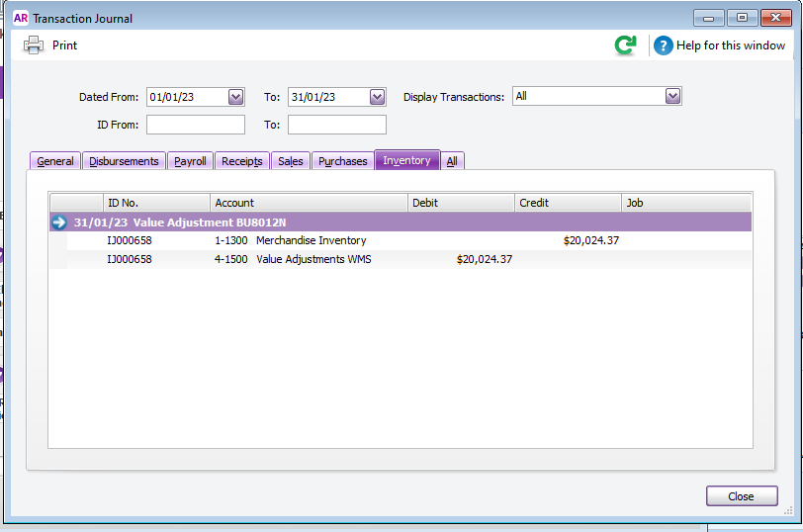The image size is (803, 532).
Task: Click the 1-1300 Merchandise Inventory account
Action: 290,240
